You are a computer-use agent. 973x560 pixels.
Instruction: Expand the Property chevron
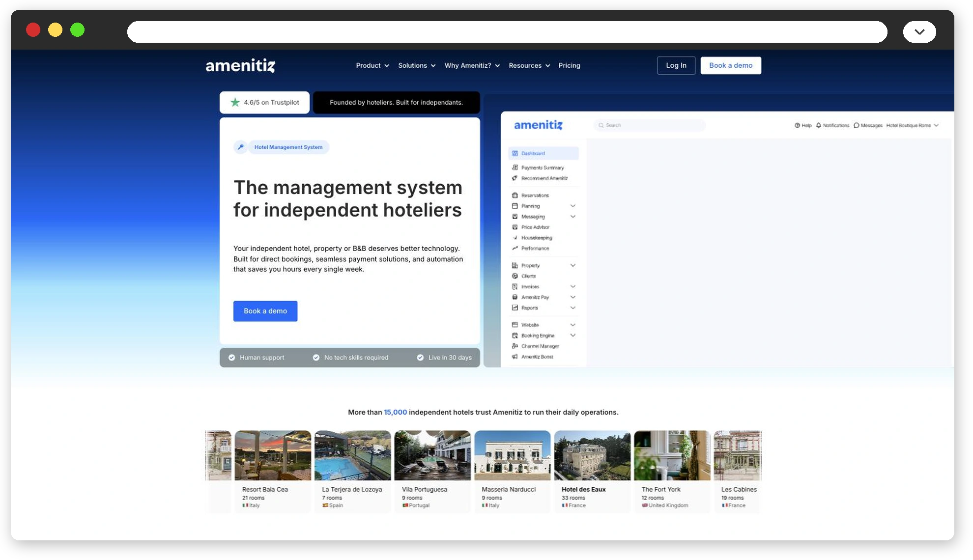[x=572, y=265]
